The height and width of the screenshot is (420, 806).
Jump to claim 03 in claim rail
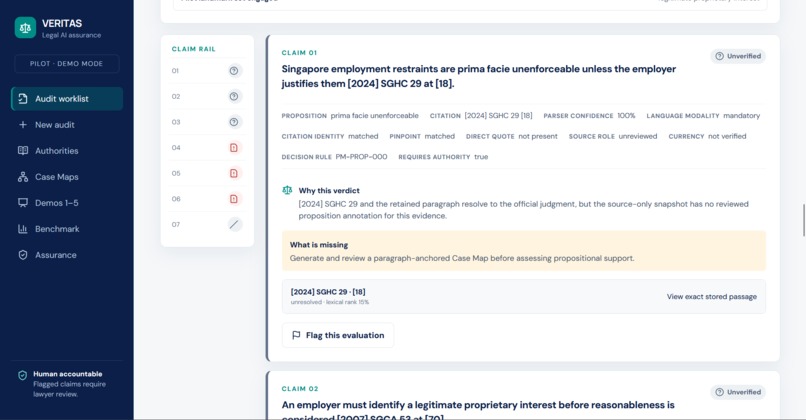[207, 122]
